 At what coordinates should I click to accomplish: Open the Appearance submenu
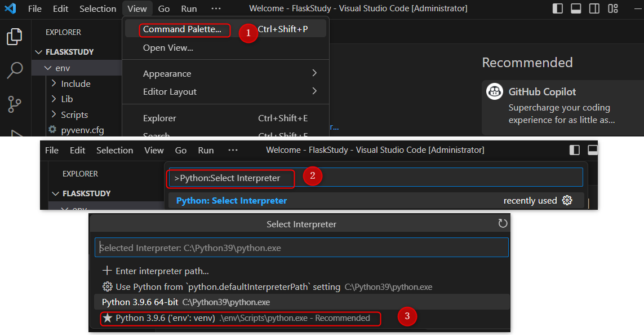pyautogui.click(x=167, y=73)
